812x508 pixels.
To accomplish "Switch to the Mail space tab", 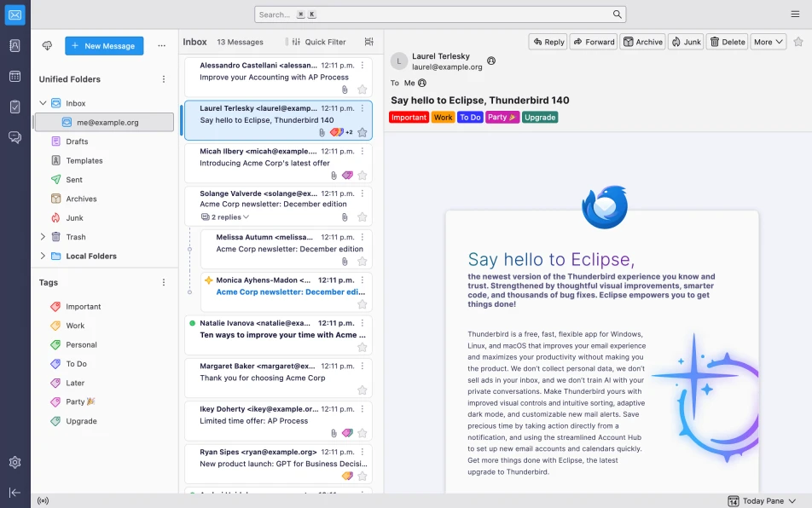I will tap(14, 14).
